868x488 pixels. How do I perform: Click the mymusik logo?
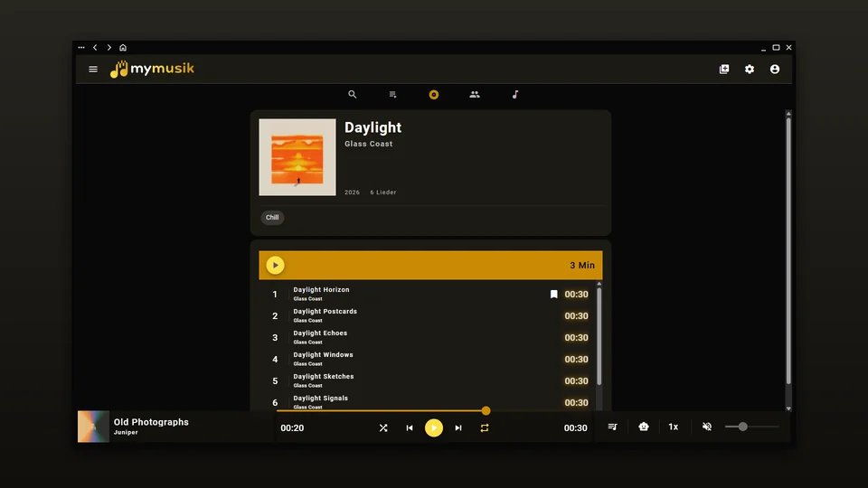[x=152, y=70]
